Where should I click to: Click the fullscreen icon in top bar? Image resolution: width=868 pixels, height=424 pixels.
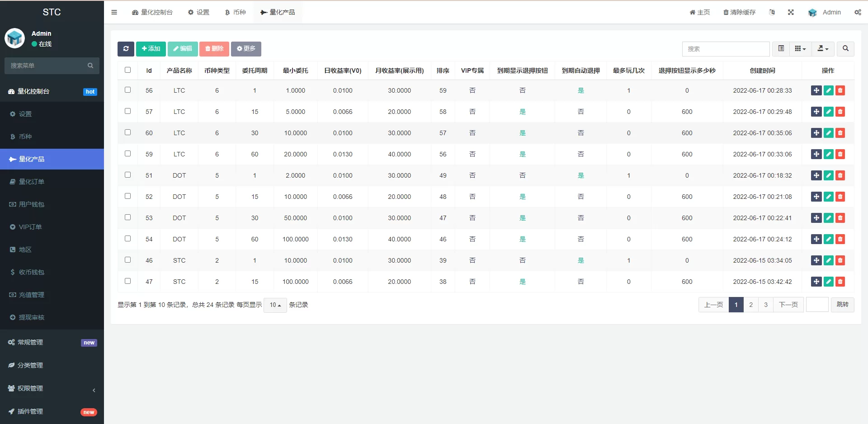point(791,12)
